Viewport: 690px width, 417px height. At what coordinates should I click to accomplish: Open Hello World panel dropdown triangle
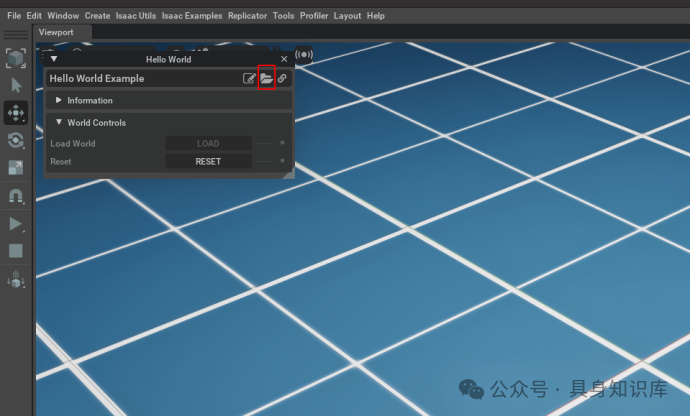[x=54, y=60]
